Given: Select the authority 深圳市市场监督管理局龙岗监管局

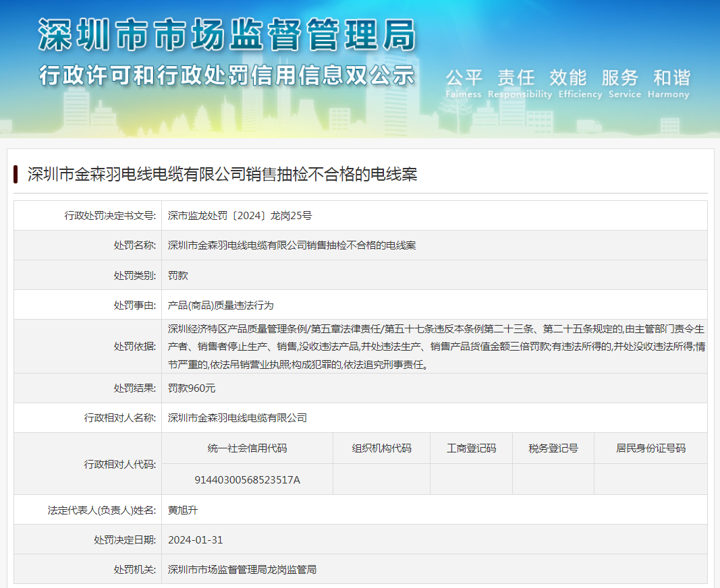Looking at the screenshot, I should pos(242,570).
